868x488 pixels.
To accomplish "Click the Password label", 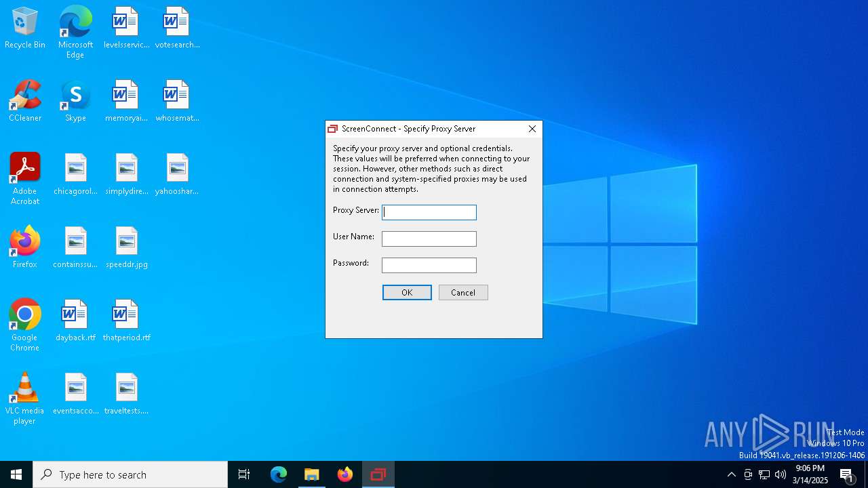I will [x=351, y=263].
